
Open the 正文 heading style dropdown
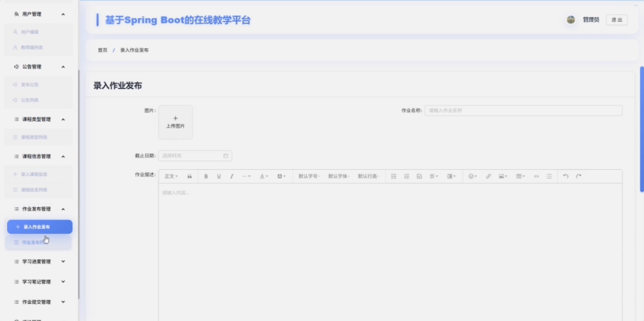tap(171, 176)
